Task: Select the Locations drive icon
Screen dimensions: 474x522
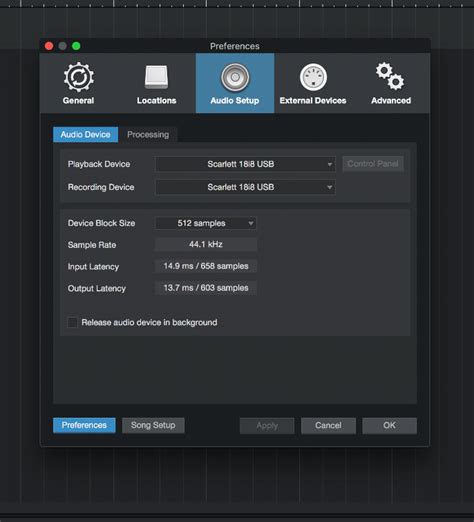Action: (156, 77)
